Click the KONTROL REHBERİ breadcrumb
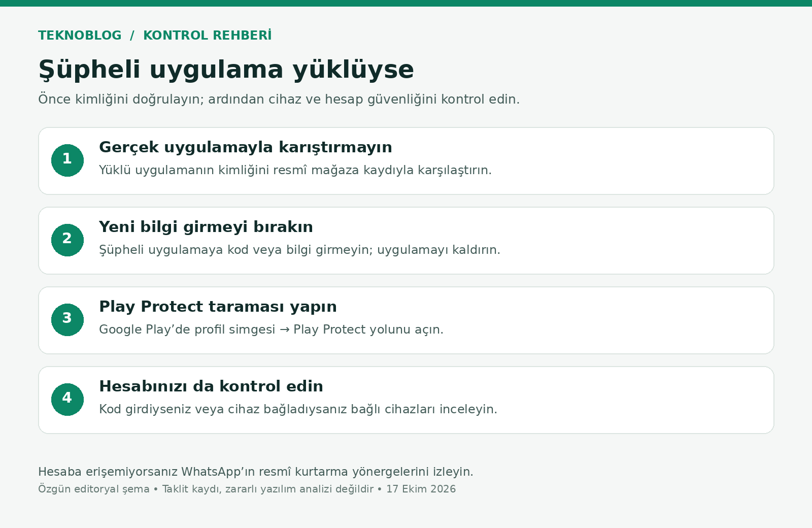Viewport: 812px width, 528px height. 207,35
